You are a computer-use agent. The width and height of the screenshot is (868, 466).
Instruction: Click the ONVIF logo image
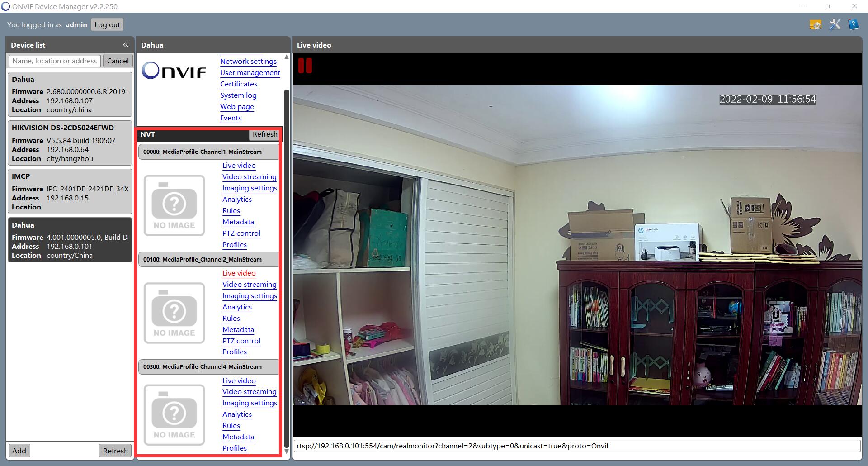[x=174, y=71]
